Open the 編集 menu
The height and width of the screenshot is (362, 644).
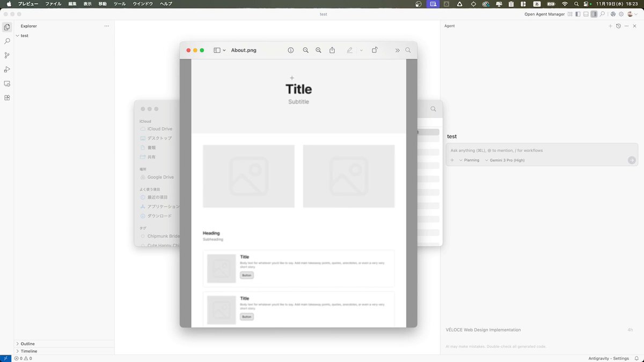(x=72, y=4)
